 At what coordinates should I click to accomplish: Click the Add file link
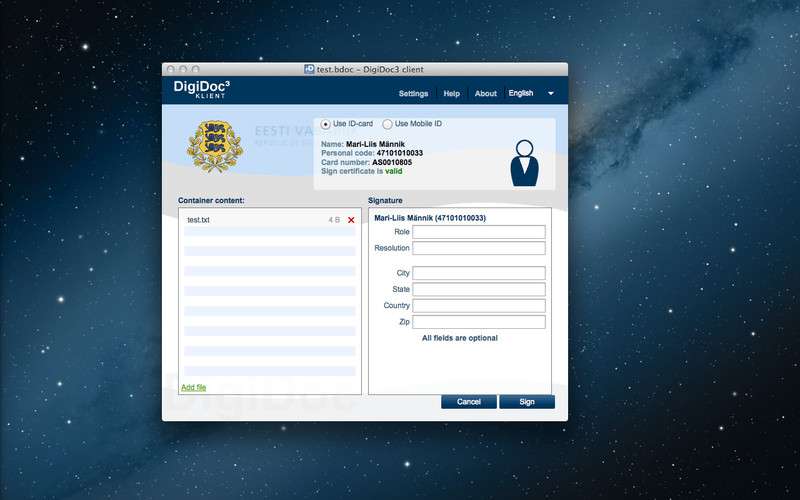coord(193,387)
